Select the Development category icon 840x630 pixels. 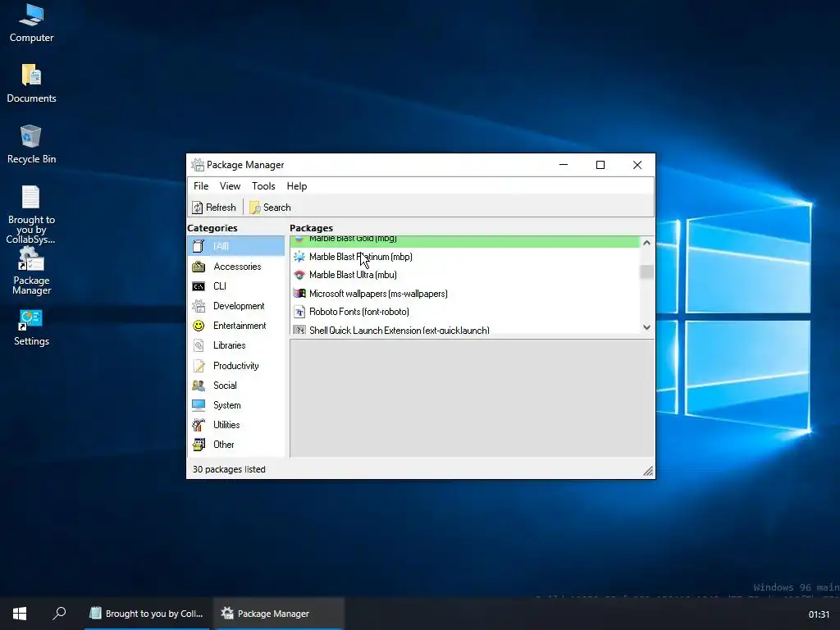(199, 306)
